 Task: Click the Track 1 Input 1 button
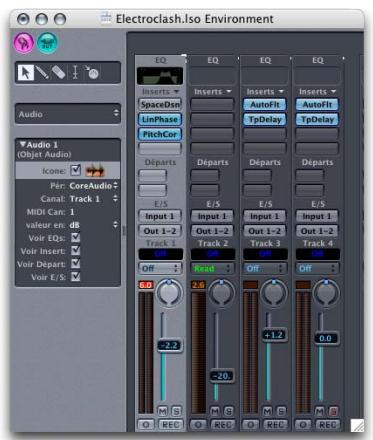tap(160, 216)
